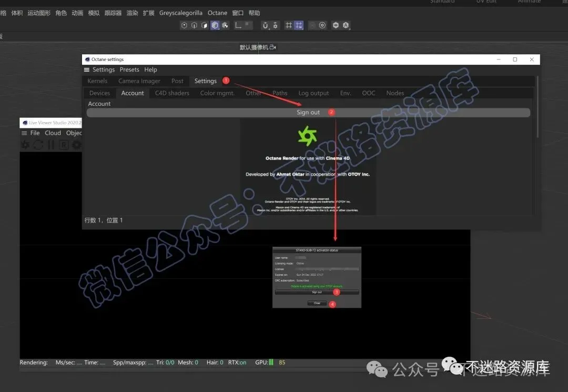Click the Octane logo send-scene icon in Live Viewer
The height and width of the screenshot is (392, 568).
pos(25,145)
